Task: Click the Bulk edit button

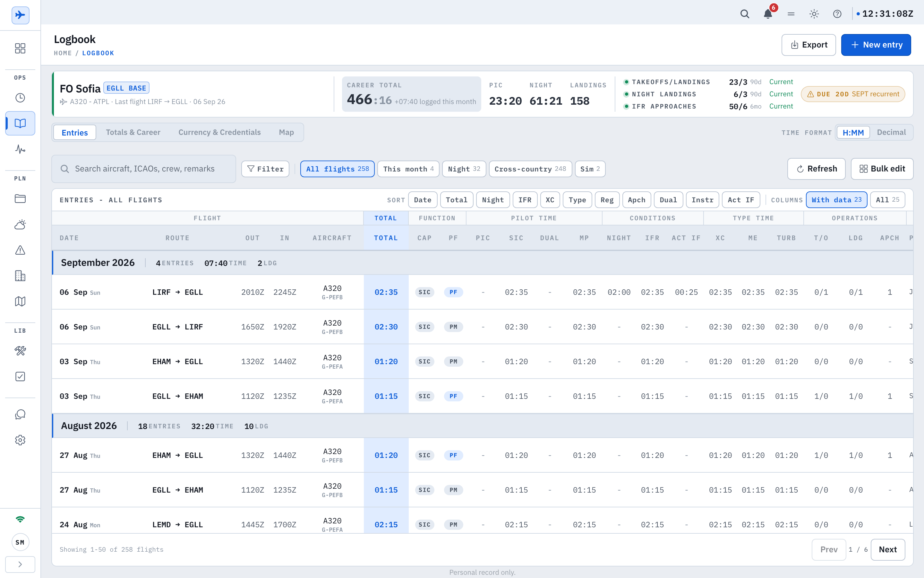Action: (x=882, y=169)
